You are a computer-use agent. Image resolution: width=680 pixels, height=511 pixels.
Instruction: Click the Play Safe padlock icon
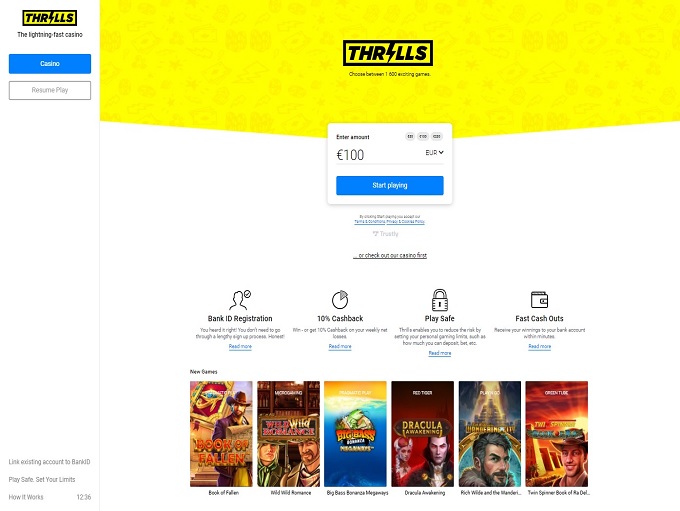tap(440, 300)
